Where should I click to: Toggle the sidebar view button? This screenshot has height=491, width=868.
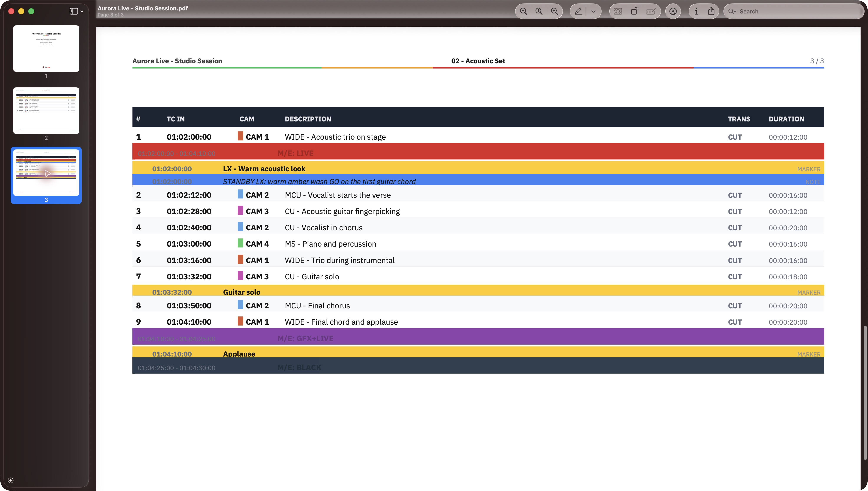pyautogui.click(x=74, y=11)
